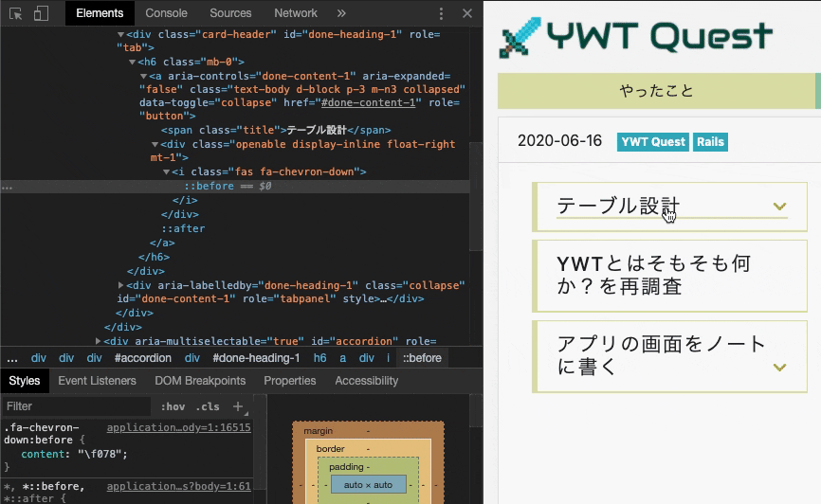Click the #done-heading-1 breadcrumb item
The image size is (821, 504).
(x=256, y=358)
